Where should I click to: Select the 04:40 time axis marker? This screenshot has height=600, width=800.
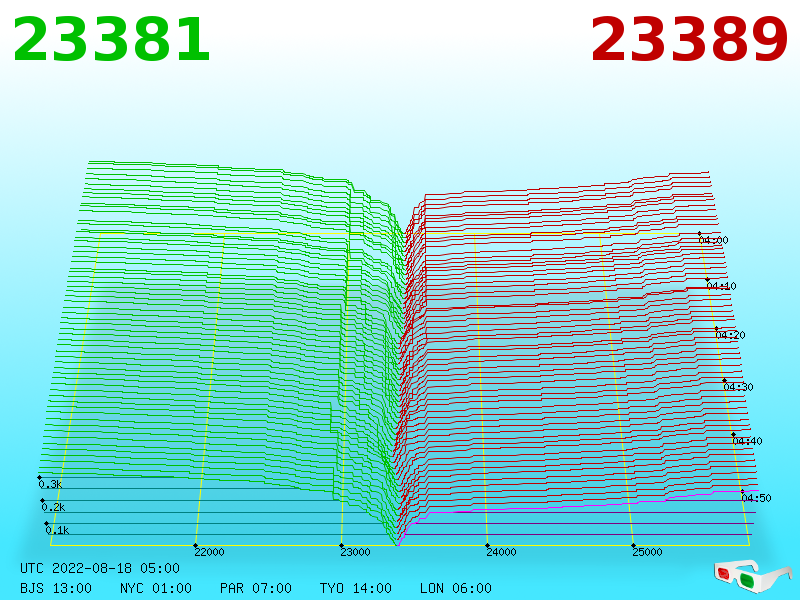[x=747, y=441]
